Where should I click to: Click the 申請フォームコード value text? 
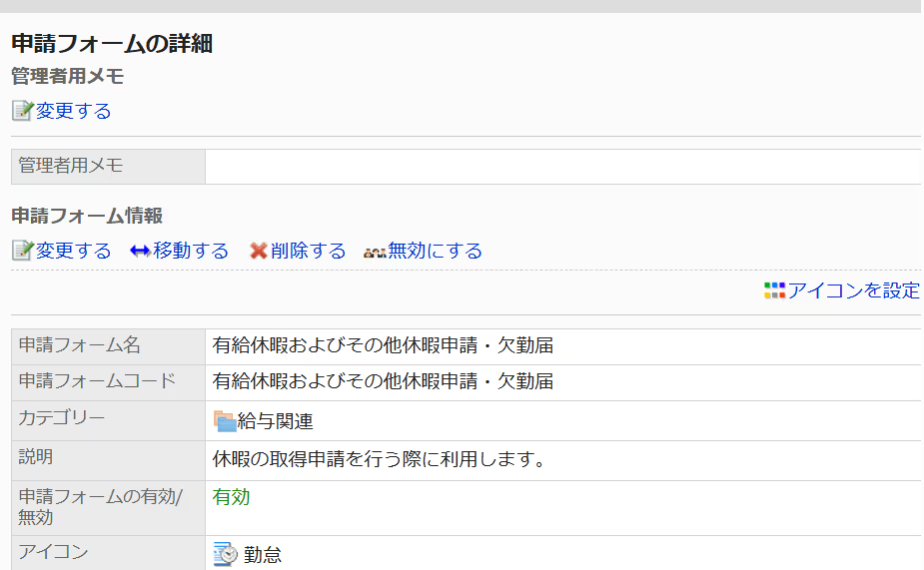click(x=383, y=381)
